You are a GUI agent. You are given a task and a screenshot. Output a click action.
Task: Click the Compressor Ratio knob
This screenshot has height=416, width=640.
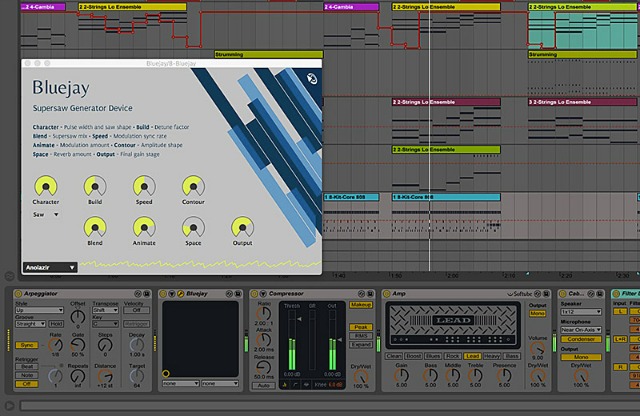pyautogui.click(x=264, y=314)
